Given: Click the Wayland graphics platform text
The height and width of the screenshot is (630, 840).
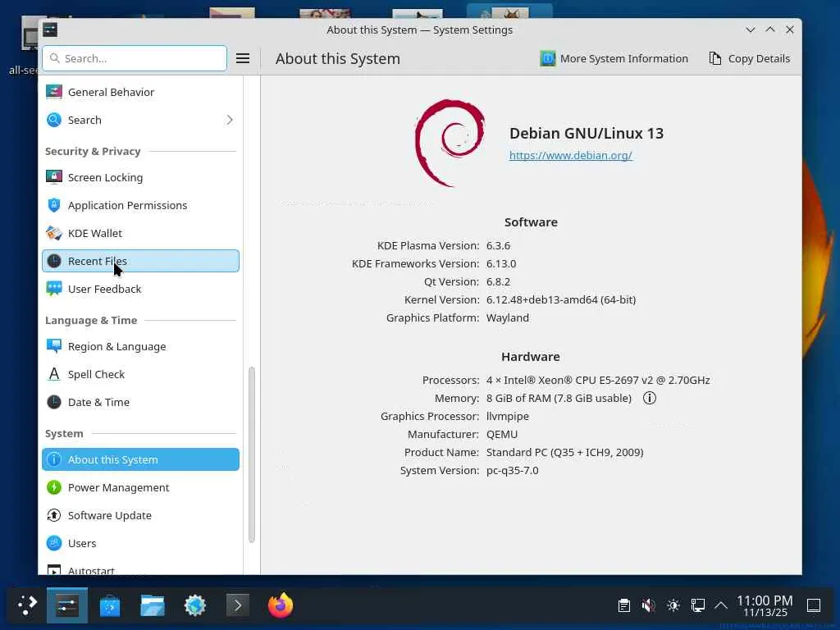Looking at the screenshot, I should point(507,317).
